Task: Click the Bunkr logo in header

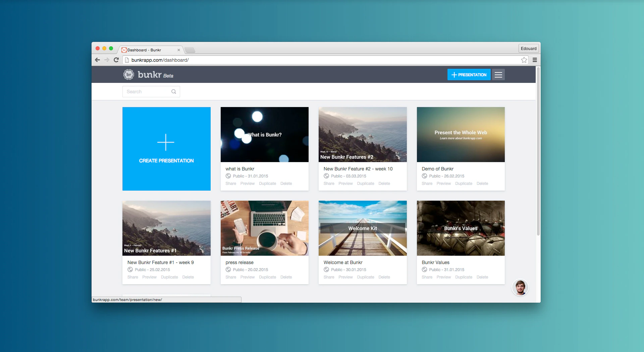Action: coord(148,74)
